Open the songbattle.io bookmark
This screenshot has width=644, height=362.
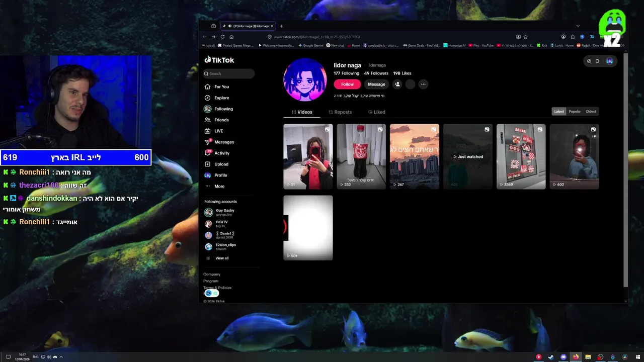tap(381, 45)
